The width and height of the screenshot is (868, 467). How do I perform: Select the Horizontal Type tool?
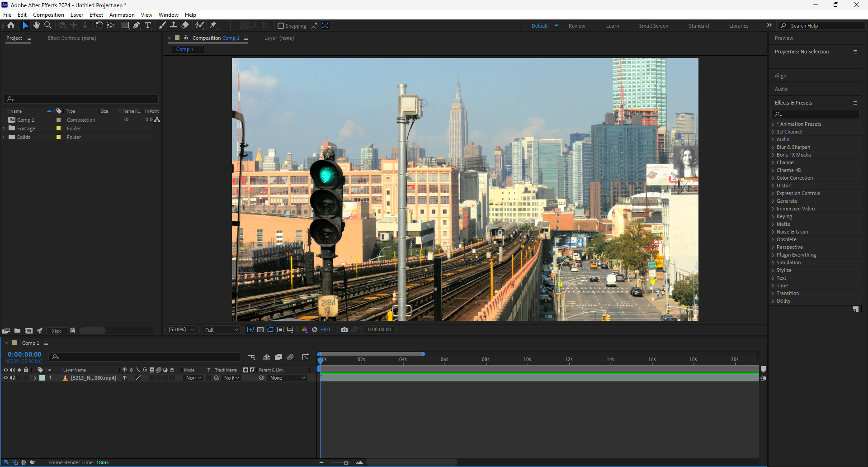[x=148, y=25]
